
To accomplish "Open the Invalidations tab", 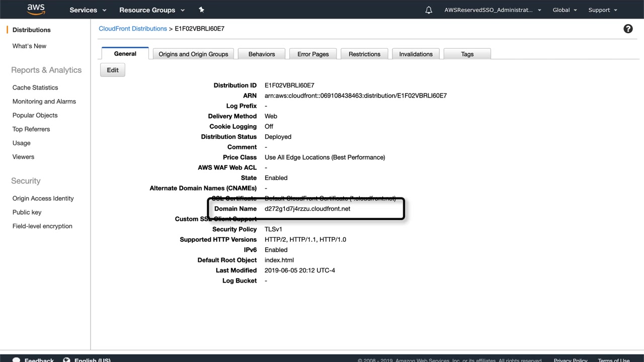I will [x=416, y=54].
